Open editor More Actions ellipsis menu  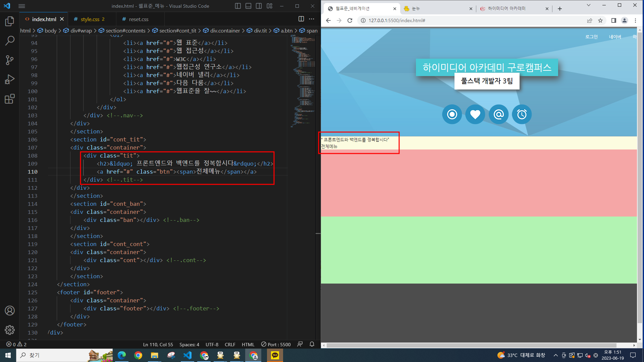(x=312, y=19)
